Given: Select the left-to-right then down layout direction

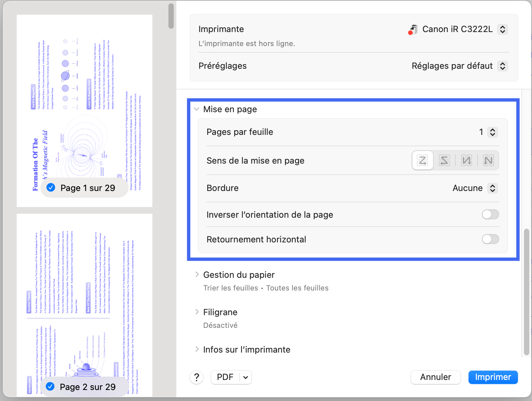Looking at the screenshot, I should [423, 161].
